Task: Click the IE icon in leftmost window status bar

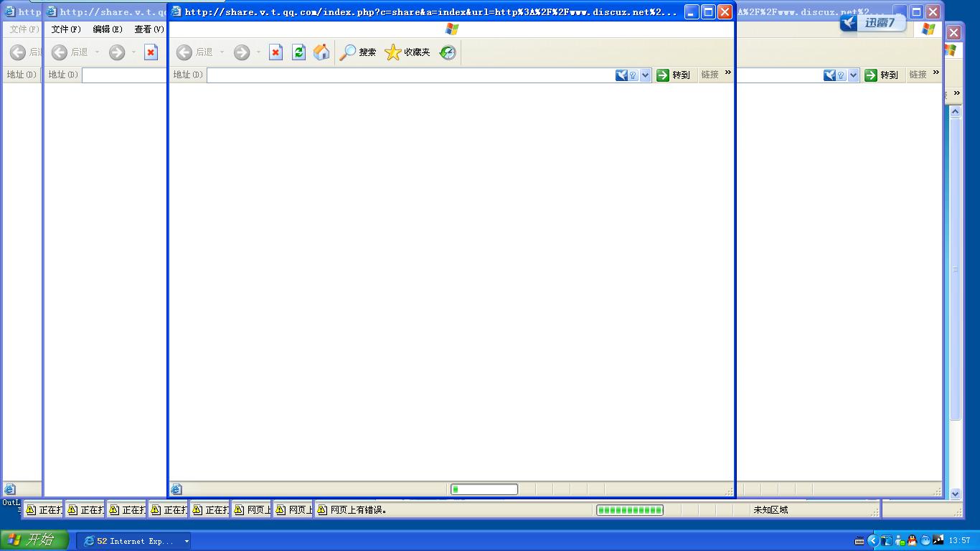Action: [9, 489]
